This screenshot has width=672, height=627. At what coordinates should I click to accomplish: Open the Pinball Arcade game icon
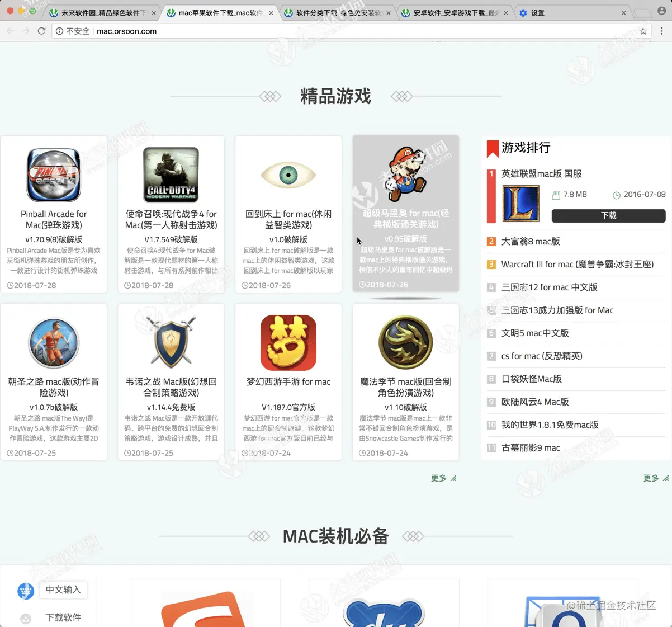click(x=54, y=175)
